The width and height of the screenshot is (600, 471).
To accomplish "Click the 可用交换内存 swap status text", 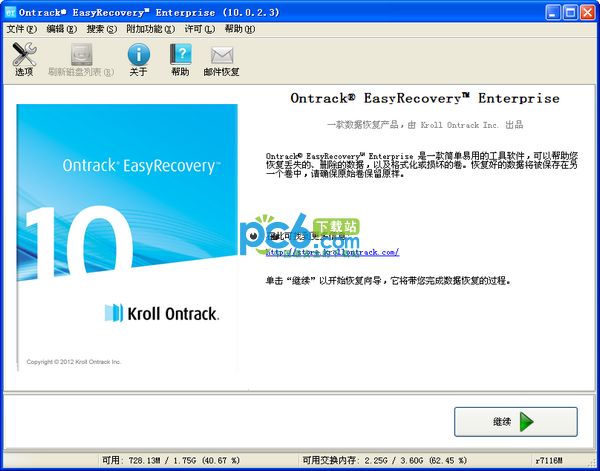I will click(385, 460).
